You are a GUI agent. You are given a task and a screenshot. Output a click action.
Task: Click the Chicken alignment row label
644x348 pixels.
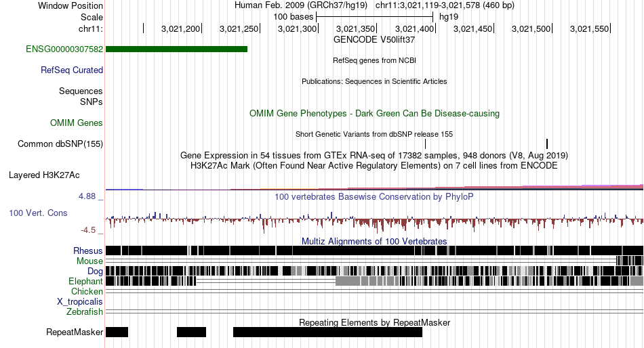coord(87,291)
